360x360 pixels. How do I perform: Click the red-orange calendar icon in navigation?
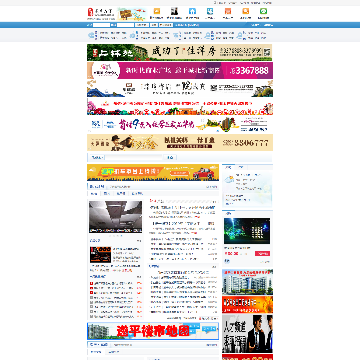[228, 11]
